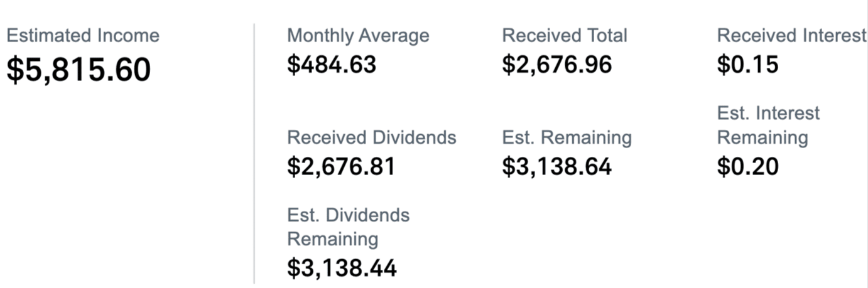
Task: Click the Monthly Average label
Action: tap(358, 35)
